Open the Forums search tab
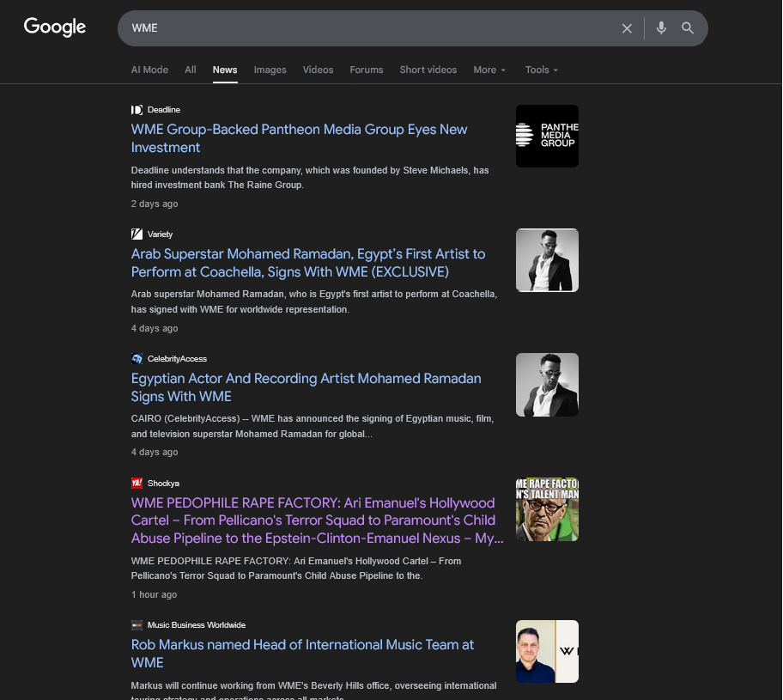 (367, 70)
